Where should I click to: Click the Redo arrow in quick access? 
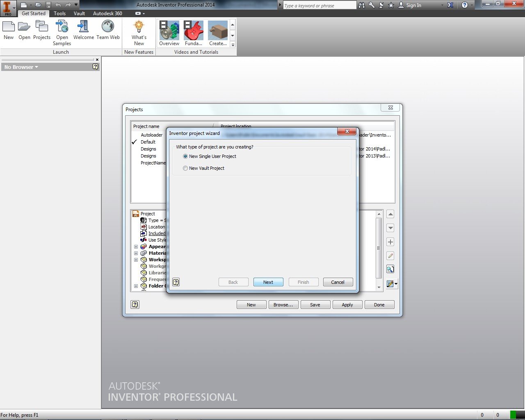click(68, 5)
